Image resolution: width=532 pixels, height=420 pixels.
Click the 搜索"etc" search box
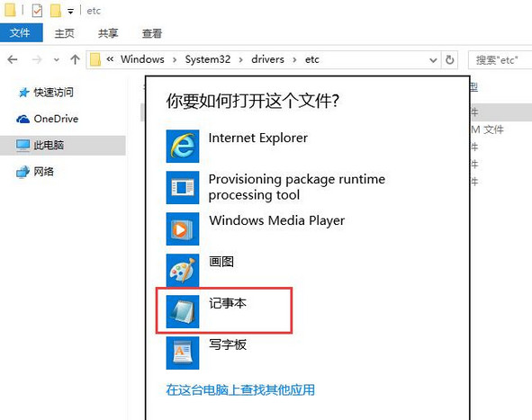pyautogui.click(x=500, y=60)
